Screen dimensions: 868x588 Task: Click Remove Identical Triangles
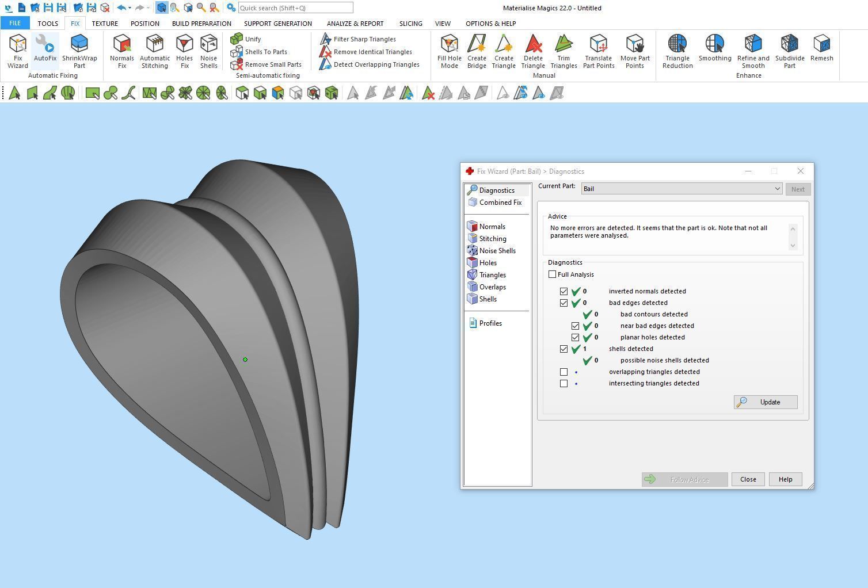coord(366,52)
